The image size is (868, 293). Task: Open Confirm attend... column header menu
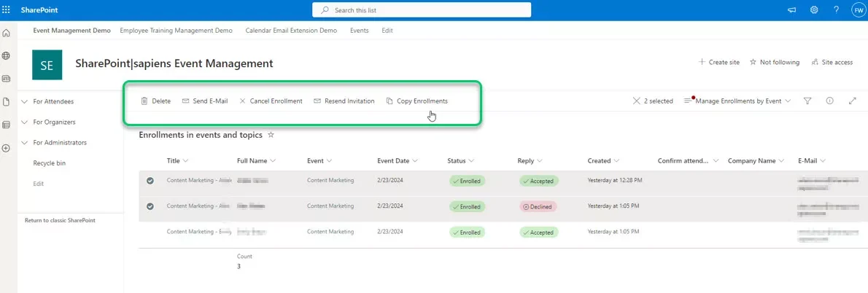click(x=688, y=161)
